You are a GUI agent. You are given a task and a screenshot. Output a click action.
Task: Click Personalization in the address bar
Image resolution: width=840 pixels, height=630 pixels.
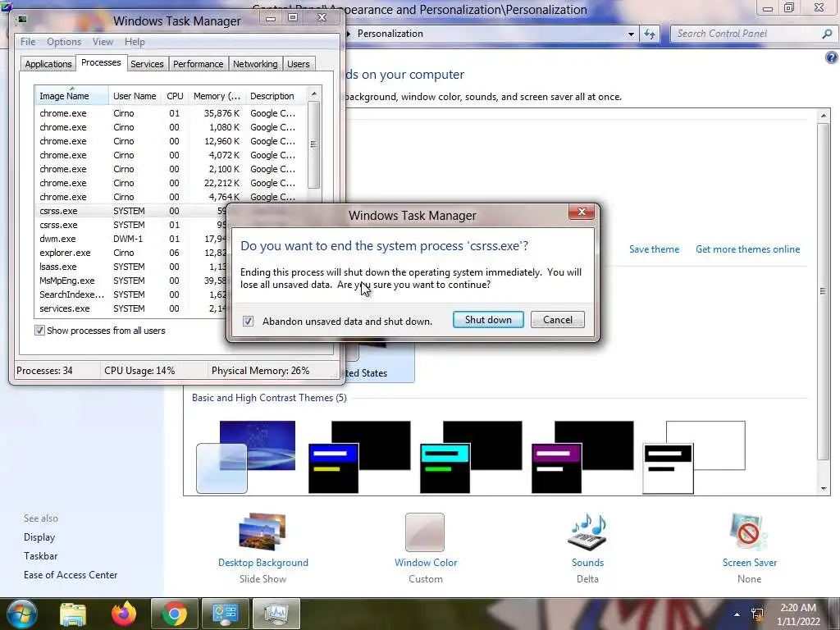[390, 34]
